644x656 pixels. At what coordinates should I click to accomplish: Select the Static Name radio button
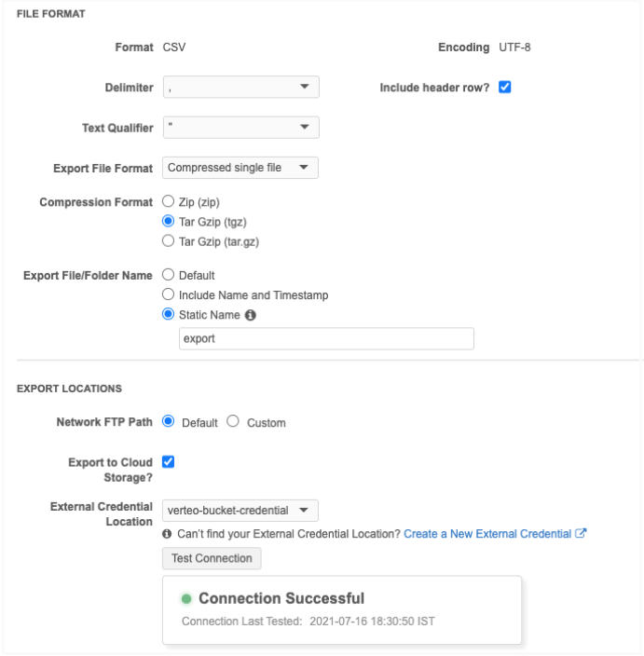click(169, 315)
